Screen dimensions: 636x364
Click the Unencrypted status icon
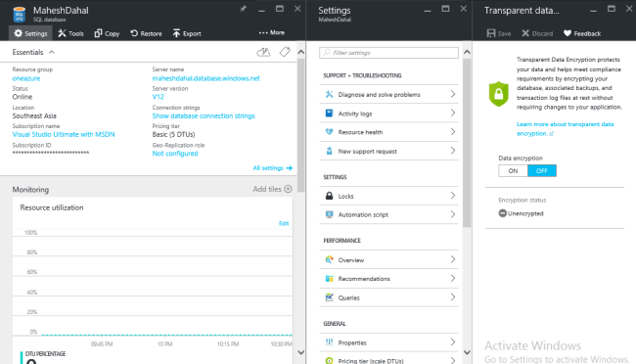click(503, 213)
